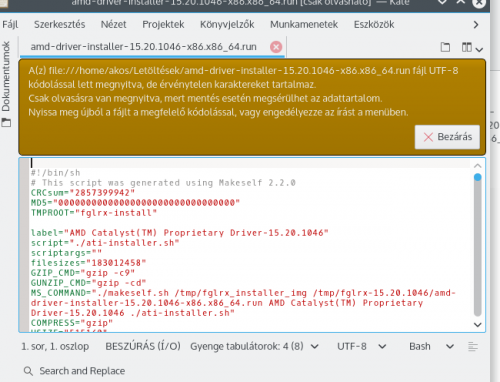Open the Search and Replace panel

[x=74, y=371]
